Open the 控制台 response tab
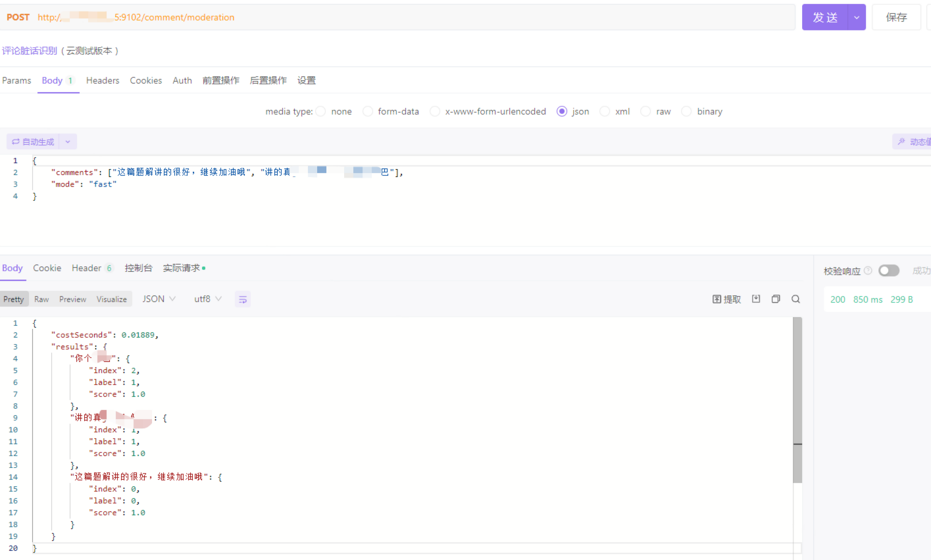Screen dimensions: 931x560 [x=138, y=268]
